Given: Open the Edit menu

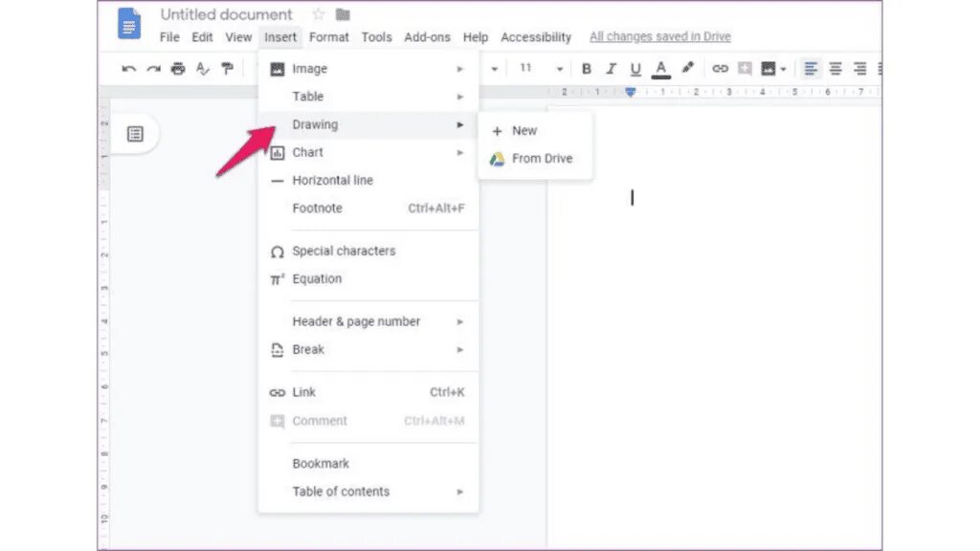Looking at the screenshot, I should (x=202, y=37).
